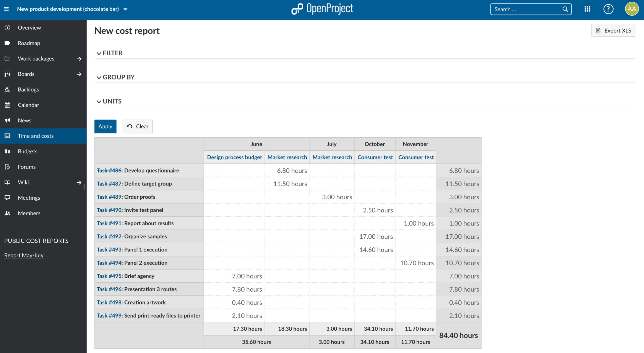Click the Calendar sidebar icon
Viewport: 644px width, 353px height.
click(x=7, y=105)
